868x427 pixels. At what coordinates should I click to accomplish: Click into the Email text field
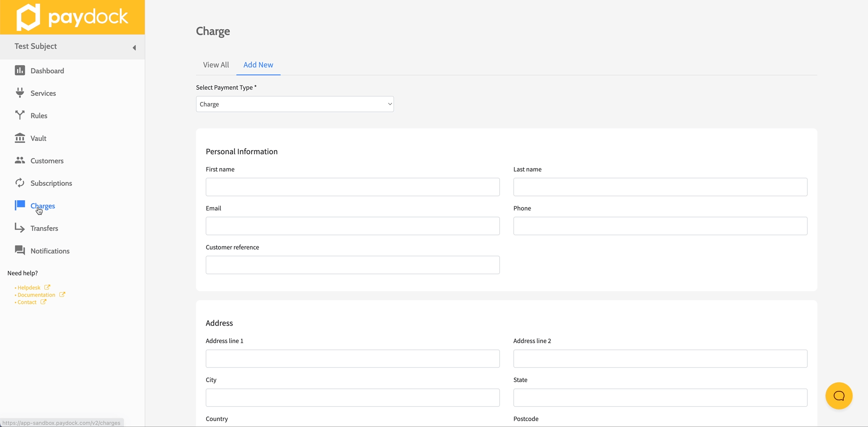(352, 226)
